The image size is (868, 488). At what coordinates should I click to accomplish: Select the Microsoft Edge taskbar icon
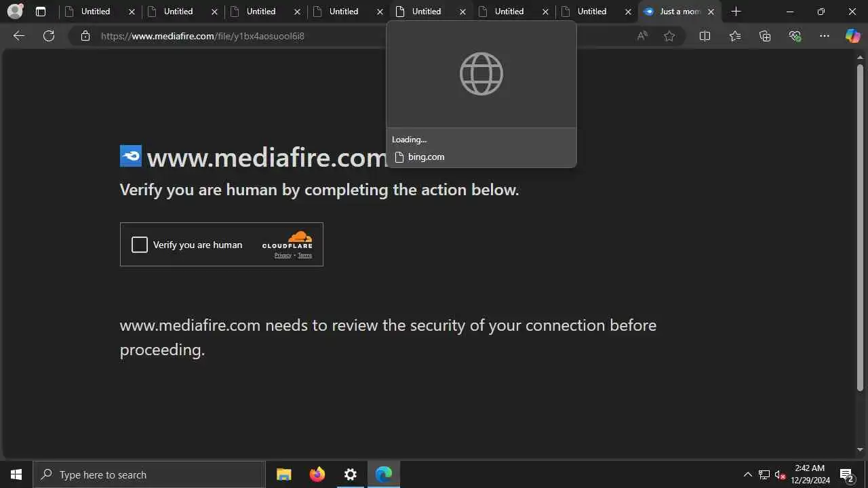[384, 474]
